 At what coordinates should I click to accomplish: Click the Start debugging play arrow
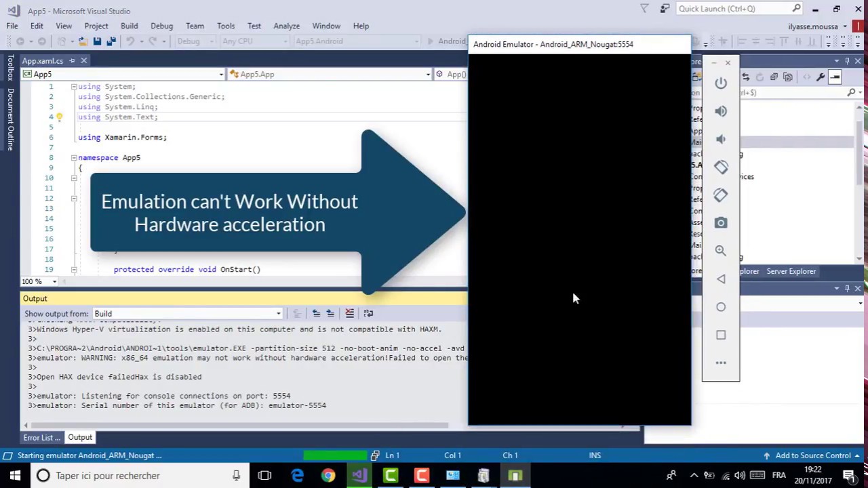pyautogui.click(x=430, y=41)
